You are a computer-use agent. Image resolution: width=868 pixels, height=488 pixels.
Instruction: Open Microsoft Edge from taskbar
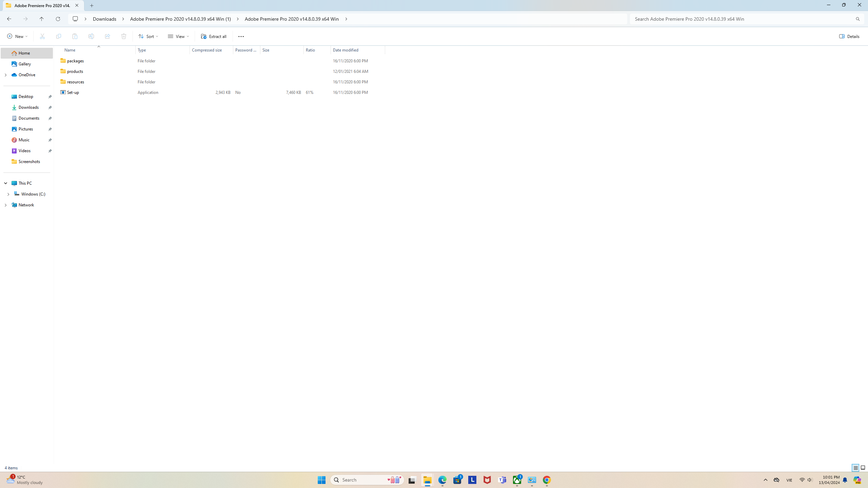(442, 480)
